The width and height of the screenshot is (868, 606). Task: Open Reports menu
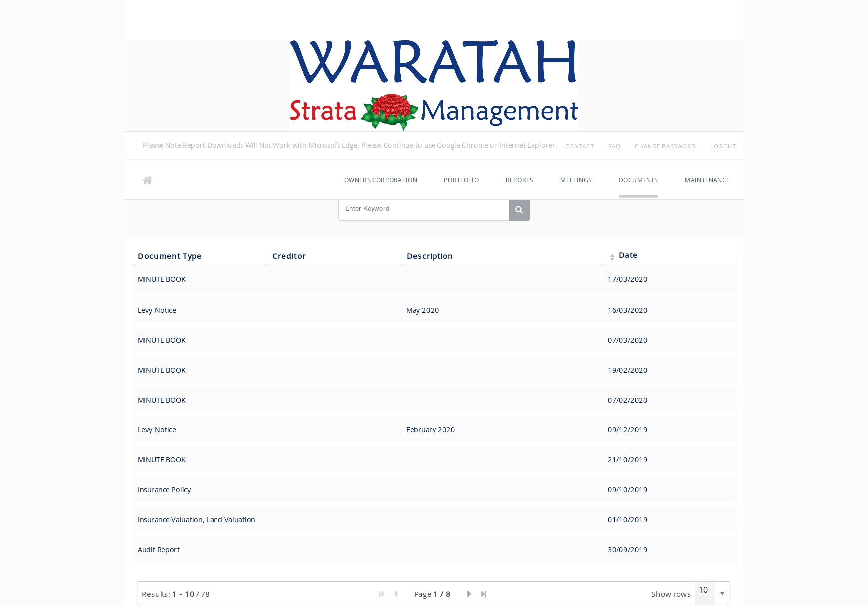519,180
